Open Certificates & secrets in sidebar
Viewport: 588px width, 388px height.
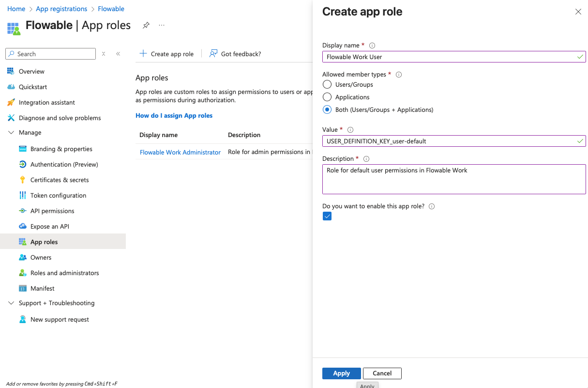[60, 180]
